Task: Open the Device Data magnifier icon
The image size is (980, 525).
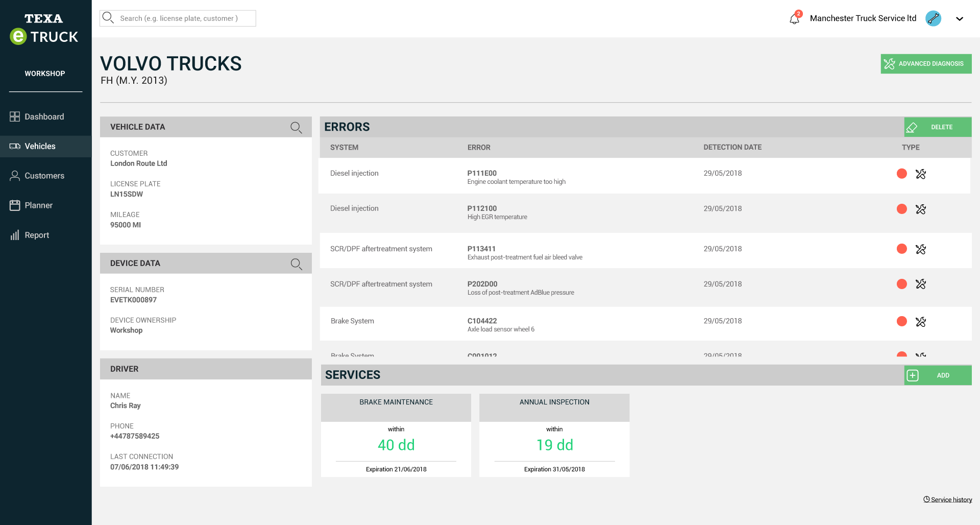Action: (296, 264)
